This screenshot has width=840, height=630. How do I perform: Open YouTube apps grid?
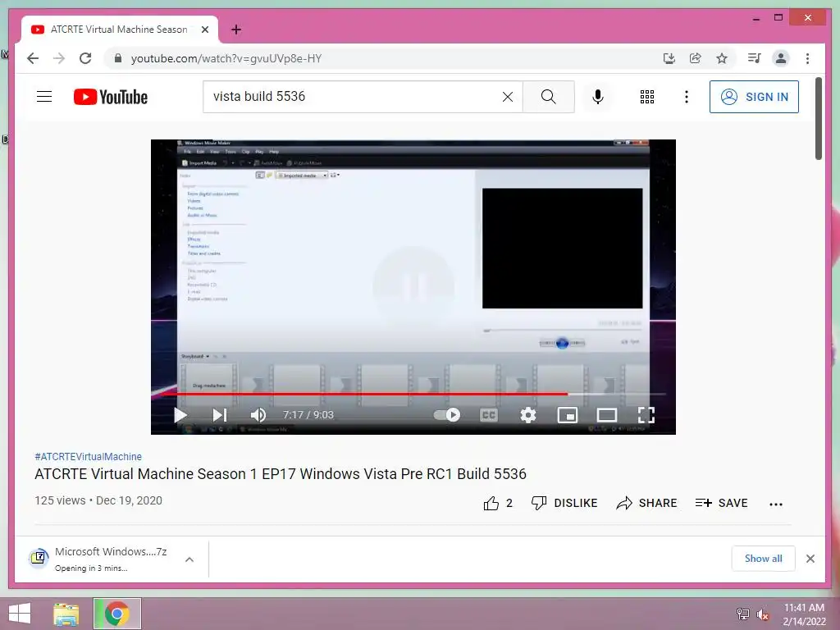coord(647,97)
